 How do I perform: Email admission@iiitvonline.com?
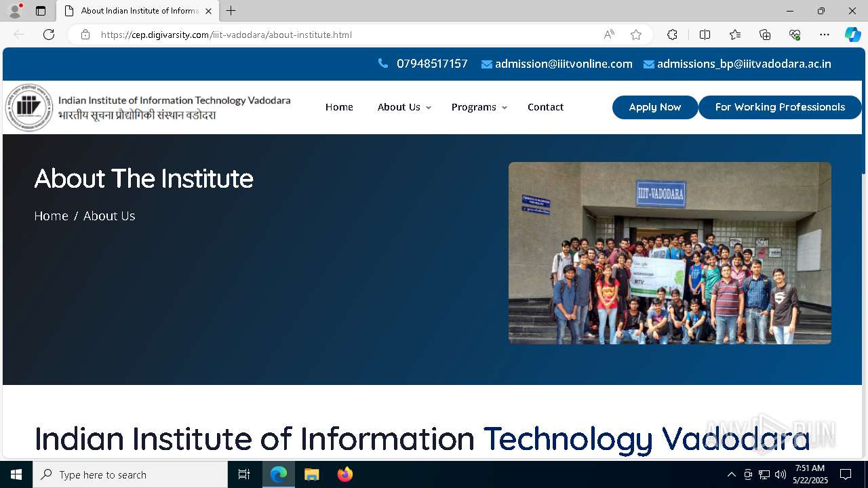point(564,64)
